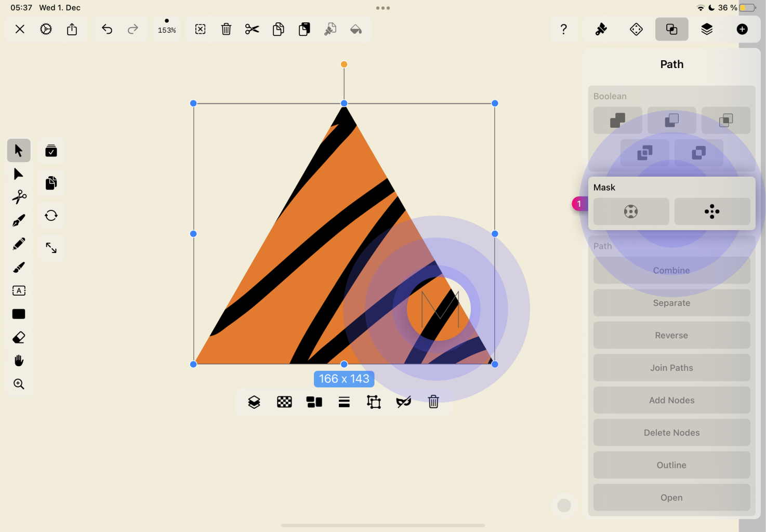Apply Boolean Intersect operation
This screenshot has width=766, height=532.
[726, 121]
